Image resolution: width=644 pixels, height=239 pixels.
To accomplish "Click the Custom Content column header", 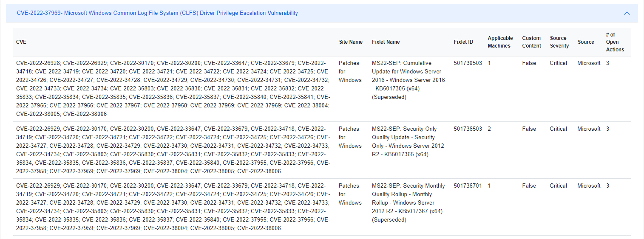I will tap(531, 42).
